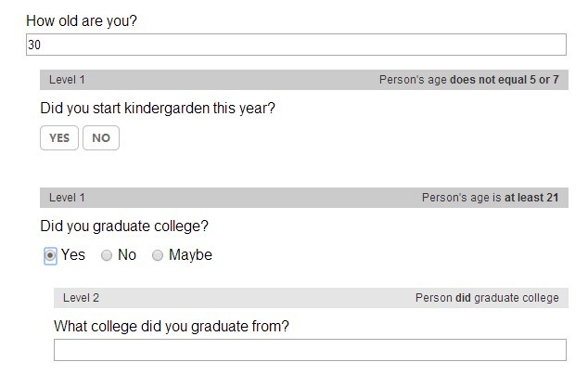The image size is (588, 388).
Task: Click 'What college did you graduate from?' label
Action: click(172, 326)
